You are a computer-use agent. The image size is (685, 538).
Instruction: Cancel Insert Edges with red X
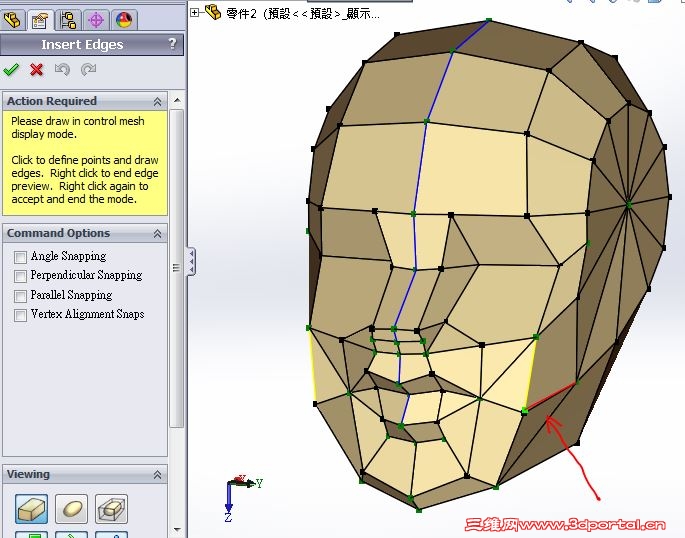(37, 69)
